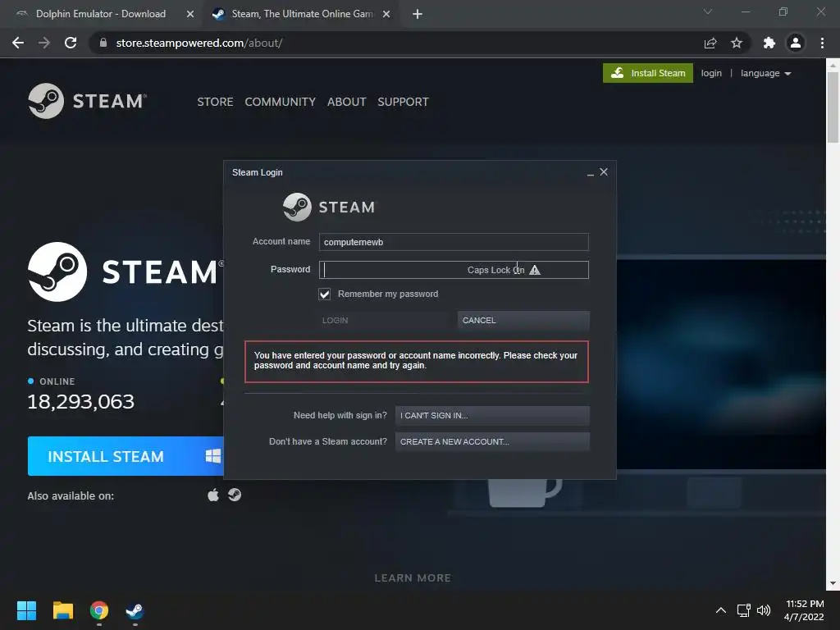Screen dimensions: 840x630
Task: Open the Windows Start menu
Action: (x=26, y=610)
